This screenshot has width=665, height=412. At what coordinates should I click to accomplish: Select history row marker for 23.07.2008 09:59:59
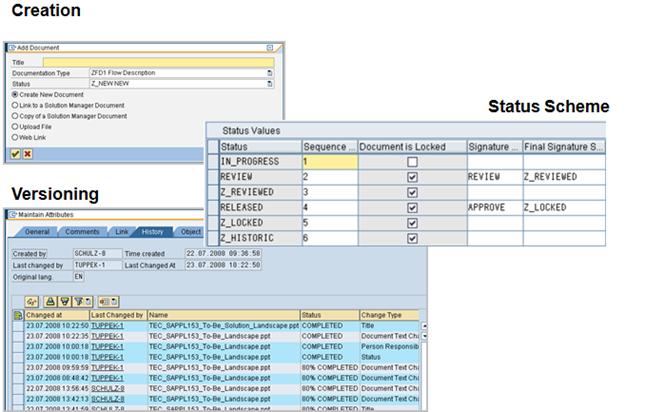(x=18, y=367)
